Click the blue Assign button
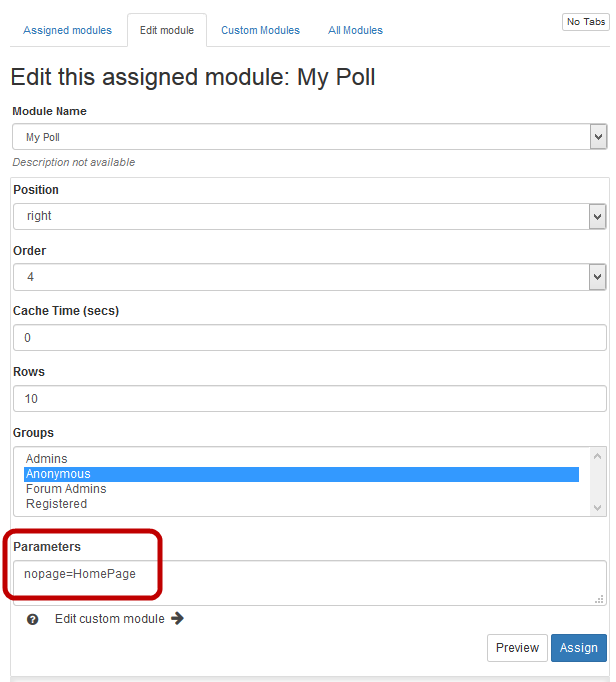 tap(578, 648)
